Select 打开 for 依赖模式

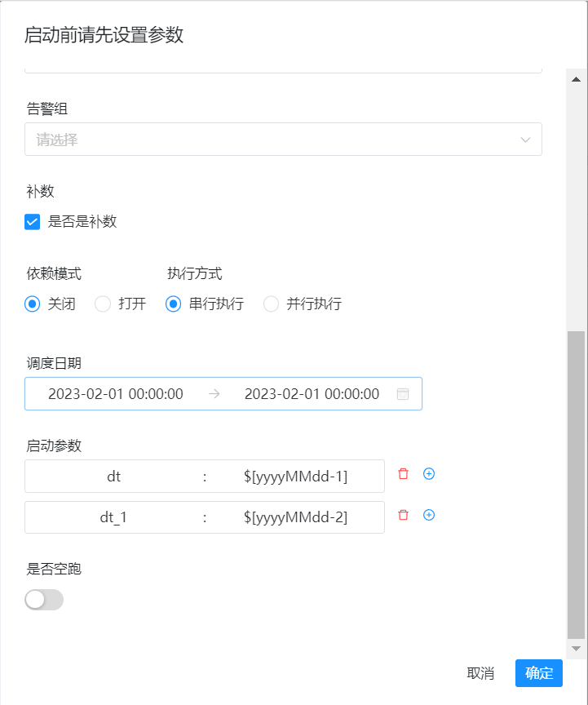coord(103,304)
